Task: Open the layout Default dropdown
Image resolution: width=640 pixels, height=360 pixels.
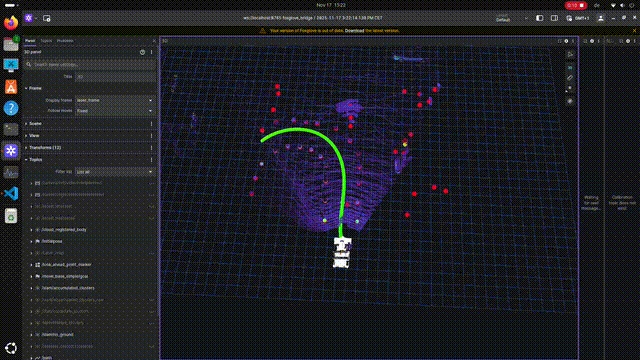Action: click(x=511, y=18)
